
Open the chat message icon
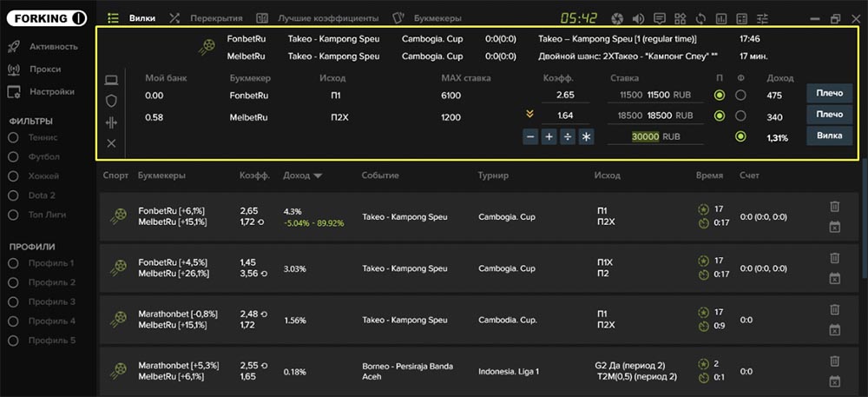pyautogui.click(x=660, y=19)
